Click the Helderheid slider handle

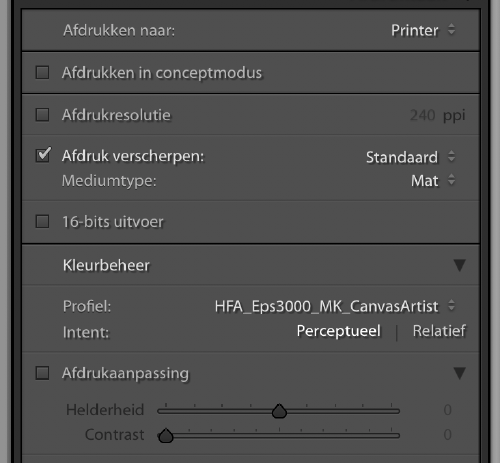point(279,411)
